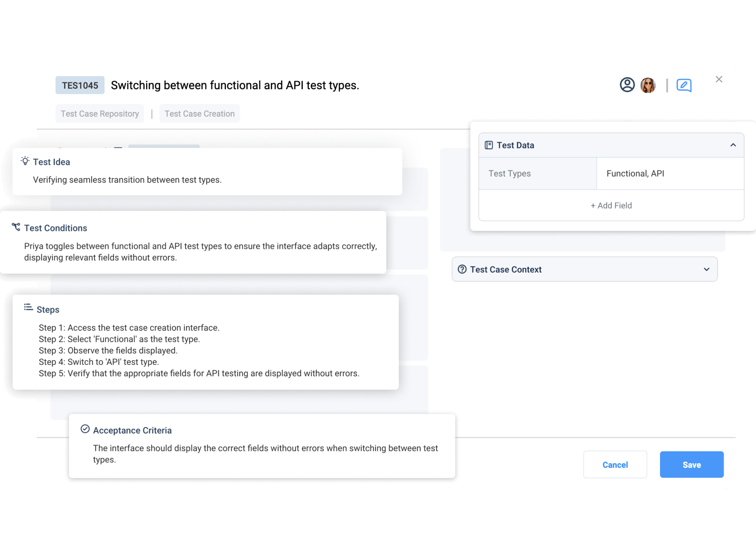This screenshot has height=549, width=756.
Task: Click the Test Types field label
Action: (x=509, y=173)
